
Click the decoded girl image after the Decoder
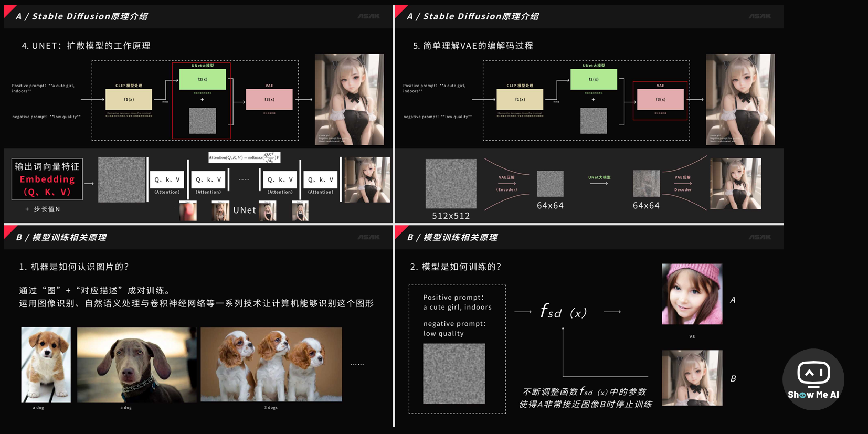click(x=735, y=184)
